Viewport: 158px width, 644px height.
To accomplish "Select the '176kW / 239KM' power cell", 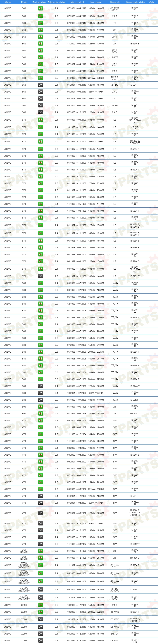I will point(96,184).
